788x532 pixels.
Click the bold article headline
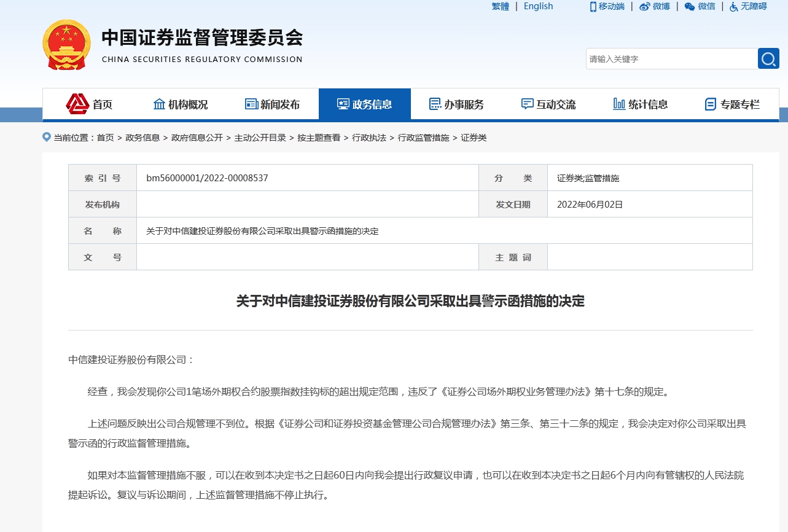tap(410, 301)
